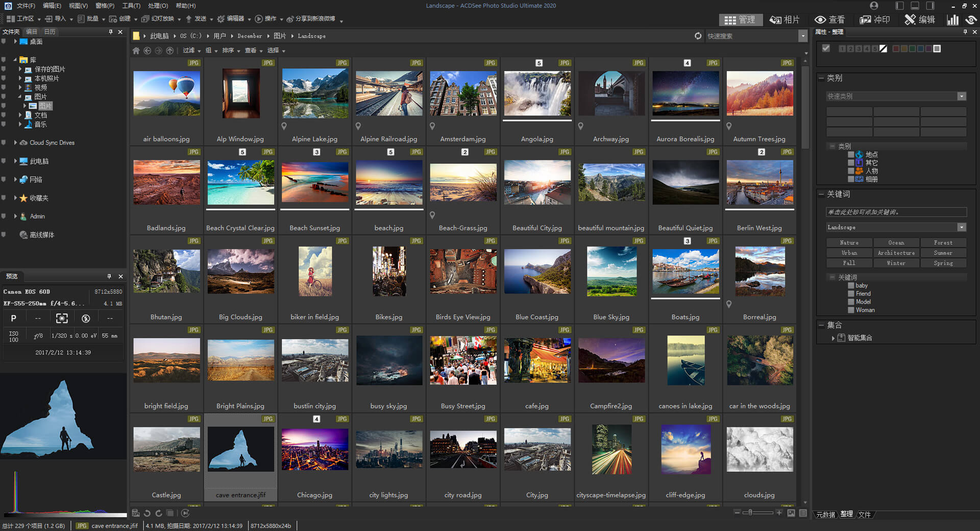Collapse the 库 library tree node
Image resolution: width=980 pixels, height=531 pixels.
(15, 60)
